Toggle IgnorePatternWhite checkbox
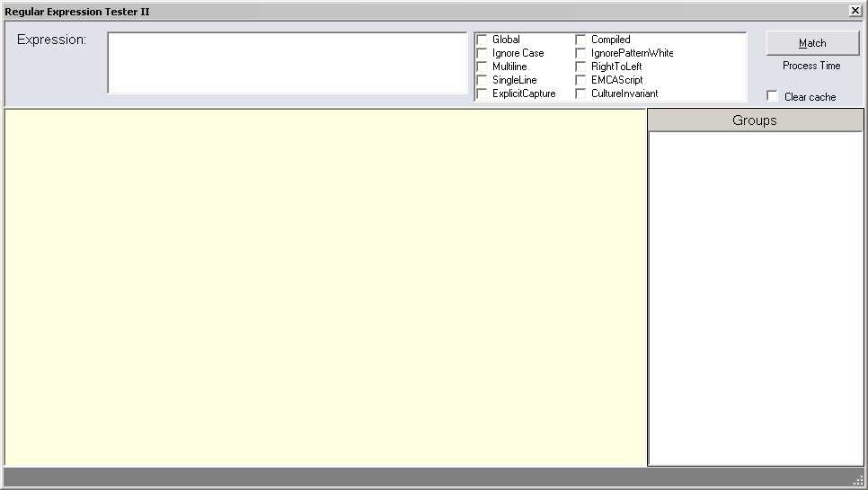The image size is (868, 490). click(x=580, y=53)
